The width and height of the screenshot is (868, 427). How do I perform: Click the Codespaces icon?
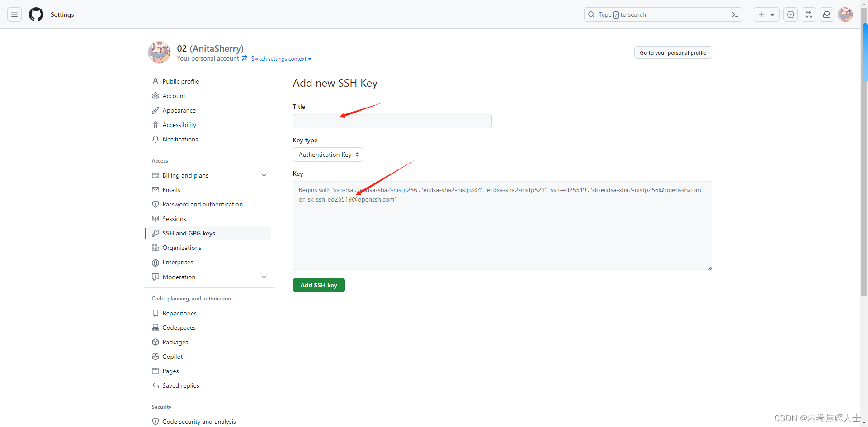coord(156,328)
